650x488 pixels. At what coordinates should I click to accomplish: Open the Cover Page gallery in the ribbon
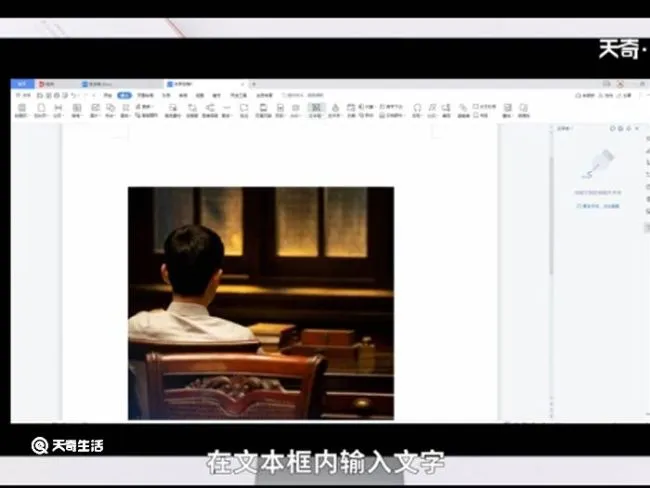coord(22,111)
